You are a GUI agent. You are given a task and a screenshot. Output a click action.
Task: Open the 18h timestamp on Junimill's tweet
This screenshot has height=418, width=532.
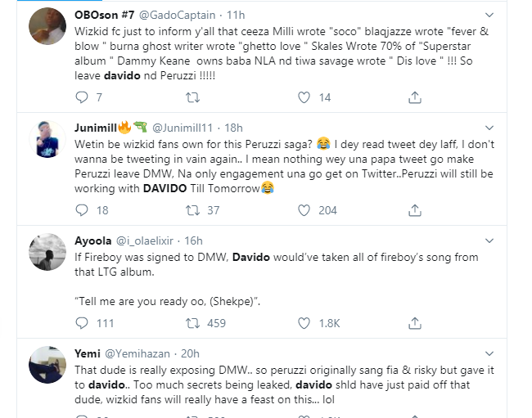(x=233, y=128)
